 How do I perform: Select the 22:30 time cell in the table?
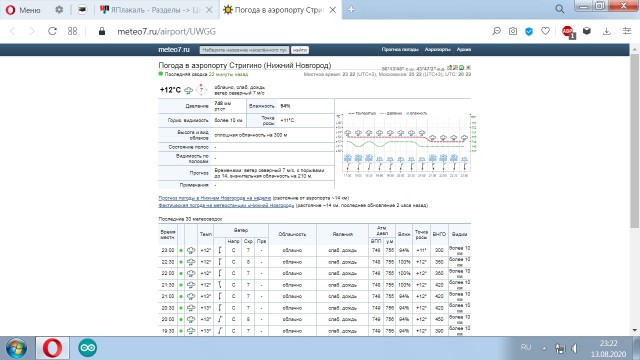[x=168, y=262]
